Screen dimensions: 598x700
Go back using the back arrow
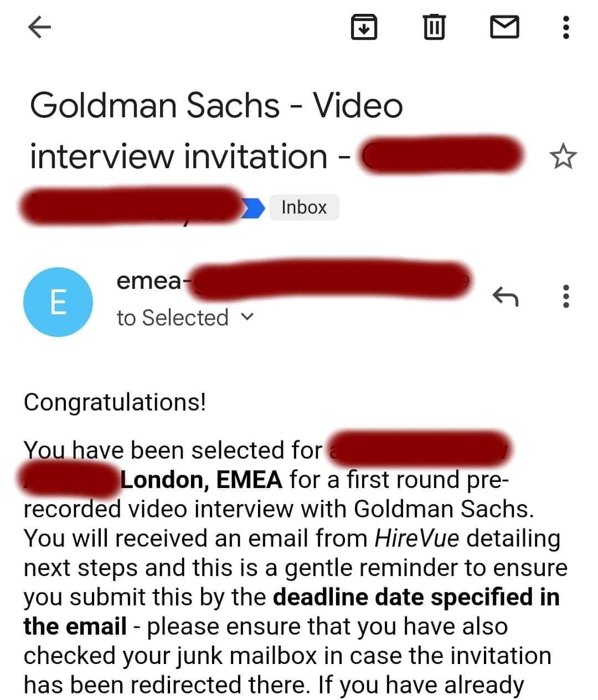[x=39, y=27]
